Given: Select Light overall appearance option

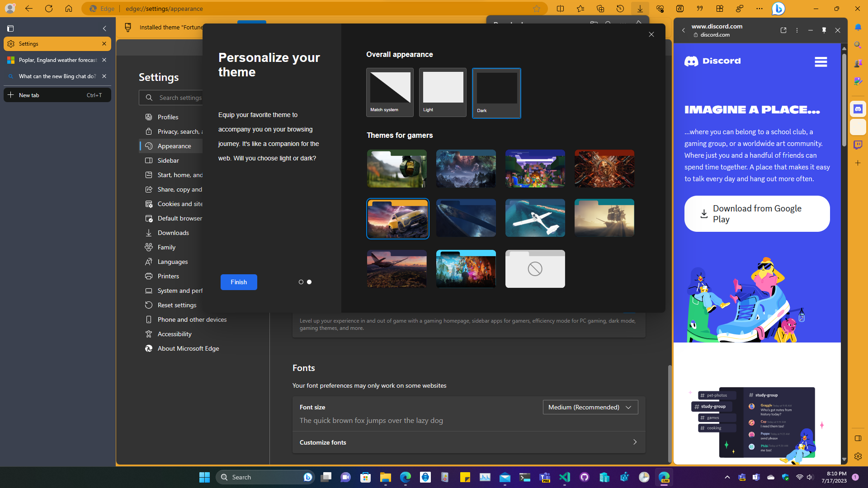Looking at the screenshot, I should click(x=443, y=93).
